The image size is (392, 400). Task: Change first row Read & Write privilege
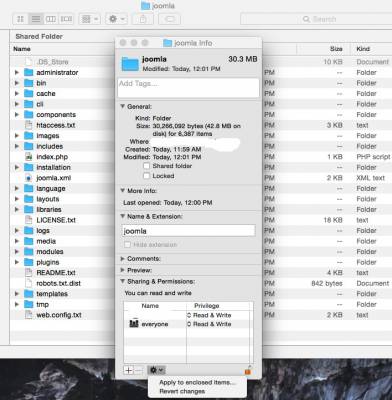[209, 315]
